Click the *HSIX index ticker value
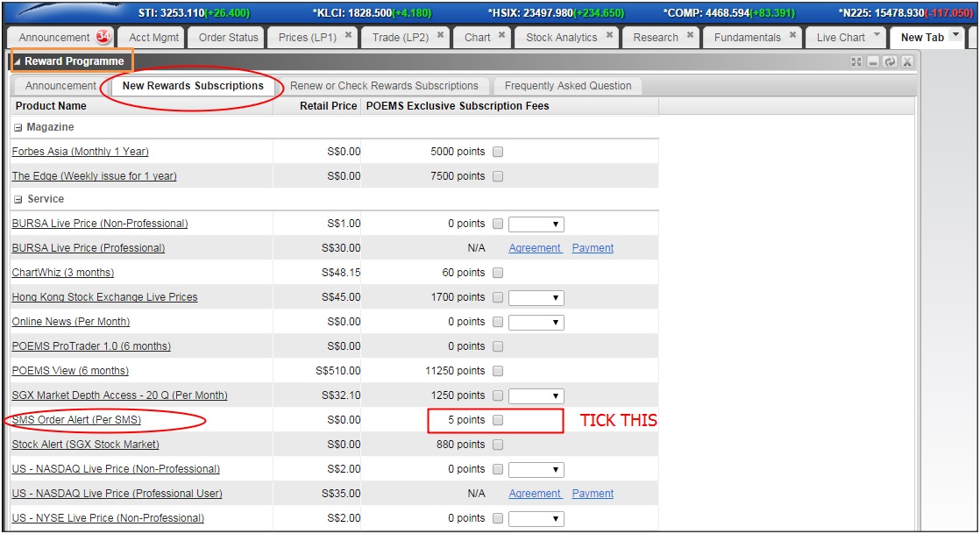 [556, 13]
